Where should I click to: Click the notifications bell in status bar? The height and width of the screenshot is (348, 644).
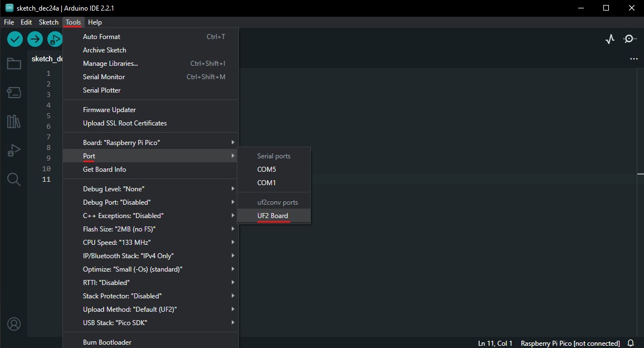[x=631, y=343]
